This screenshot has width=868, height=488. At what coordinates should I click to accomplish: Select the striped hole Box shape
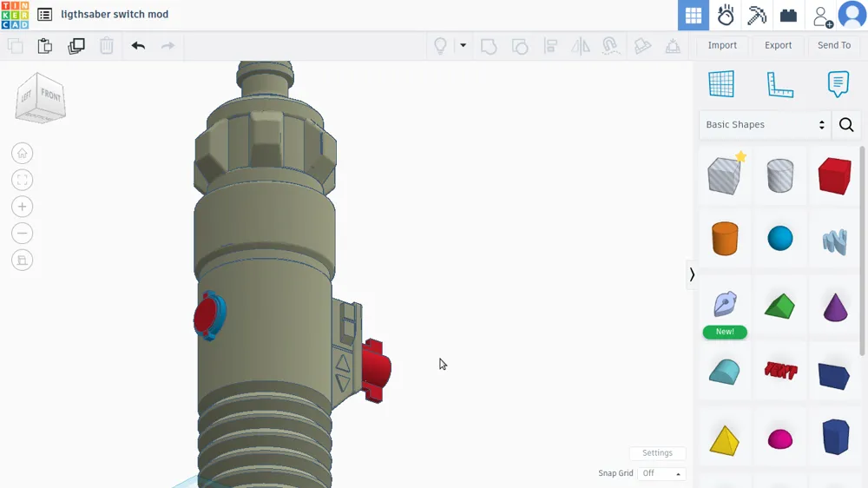(725, 175)
